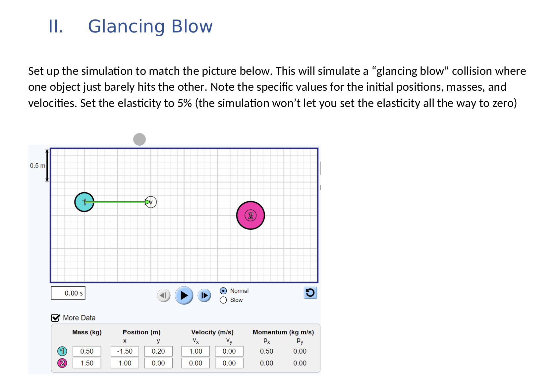
Task: Select ball 2 icon in the data table
Action: (62, 363)
